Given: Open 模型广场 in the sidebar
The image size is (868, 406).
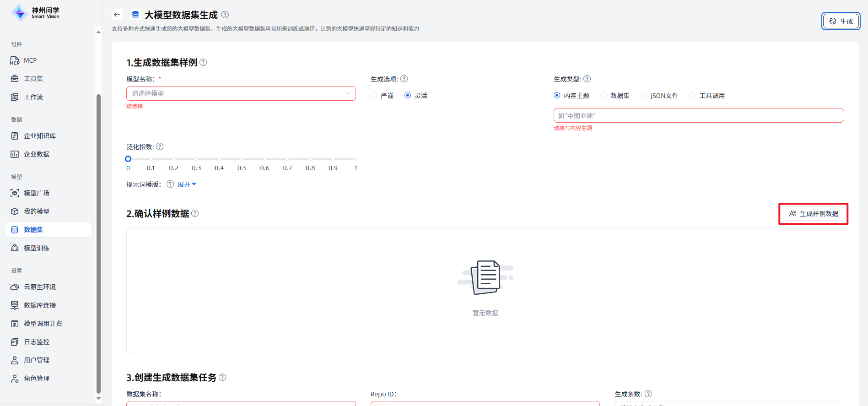Looking at the screenshot, I should (x=37, y=193).
